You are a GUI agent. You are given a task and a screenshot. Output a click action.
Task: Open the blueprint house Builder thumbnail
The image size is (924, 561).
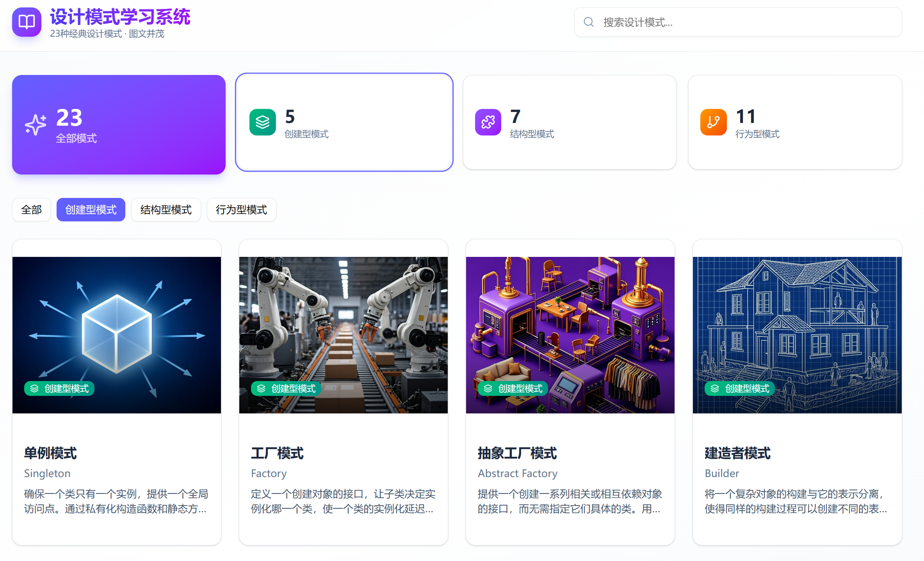[x=797, y=335]
